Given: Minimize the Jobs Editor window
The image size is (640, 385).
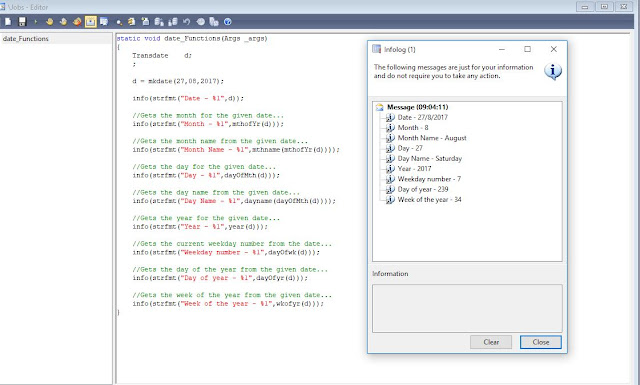Looking at the screenshot, I should (585, 7).
